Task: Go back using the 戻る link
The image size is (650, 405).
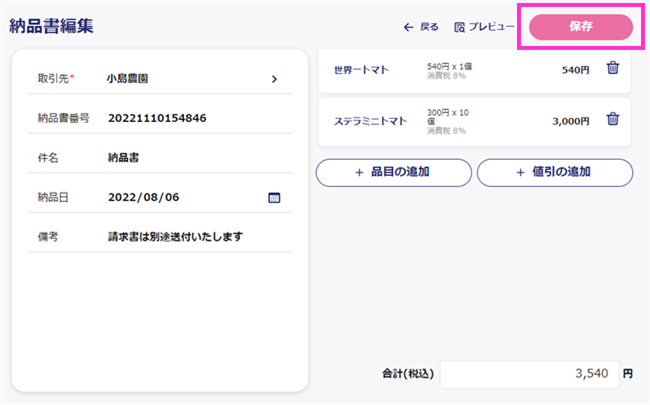Action: click(421, 27)
